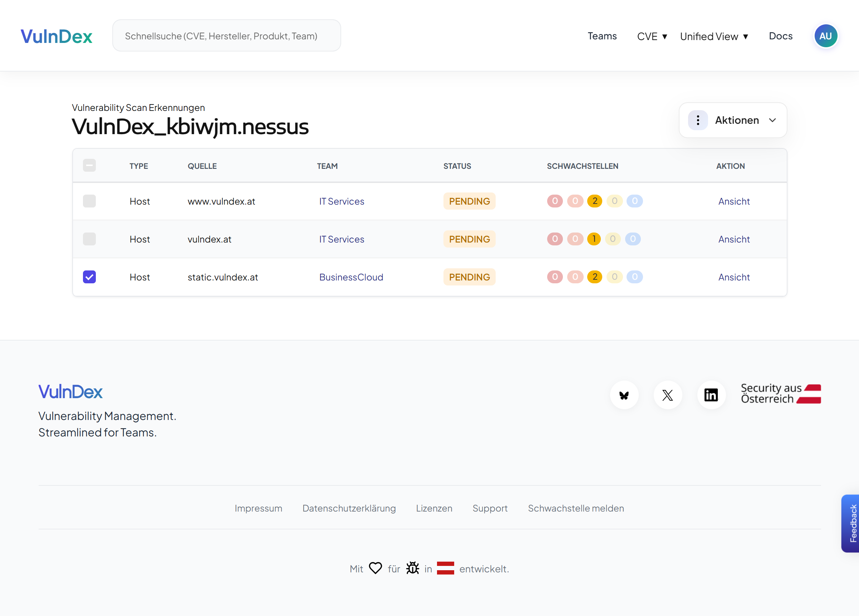859x616 pixels.
Task: Open the CVE dropdown menu
Action: click(x=652, y=36)
